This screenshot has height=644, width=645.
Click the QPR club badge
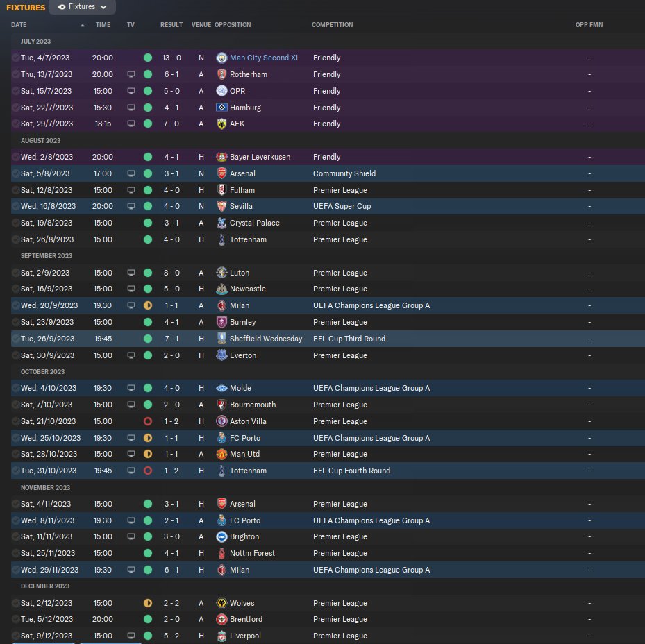[x=221, y=91]
